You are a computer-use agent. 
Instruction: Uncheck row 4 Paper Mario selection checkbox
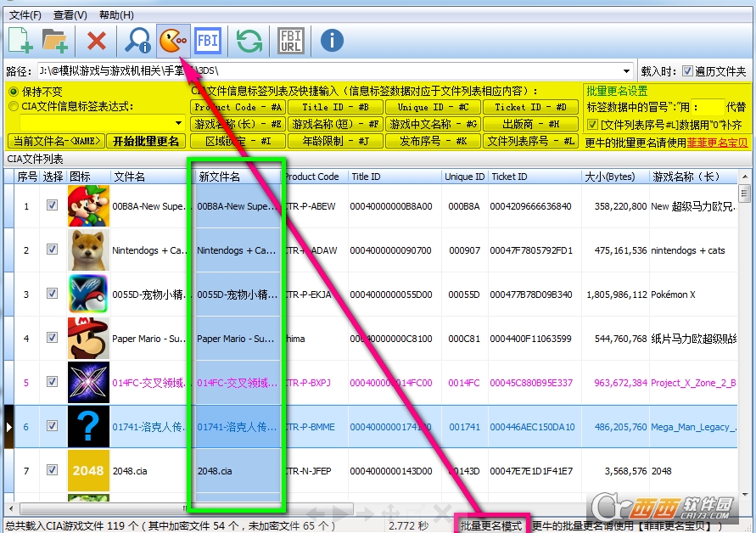click(x=52, y=337)
